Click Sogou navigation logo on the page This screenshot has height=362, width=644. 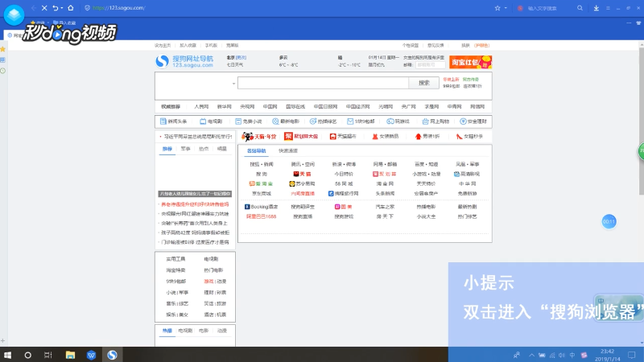coord(185,62)
